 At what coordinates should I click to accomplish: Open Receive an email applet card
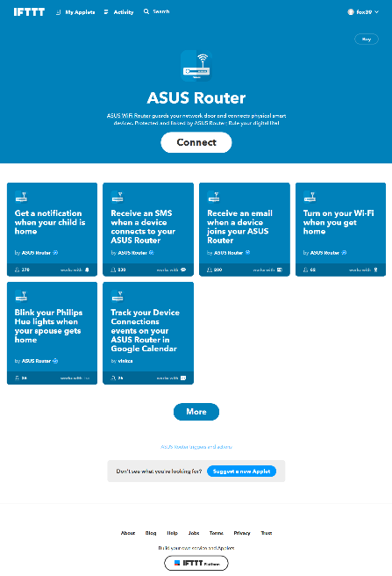245,229
